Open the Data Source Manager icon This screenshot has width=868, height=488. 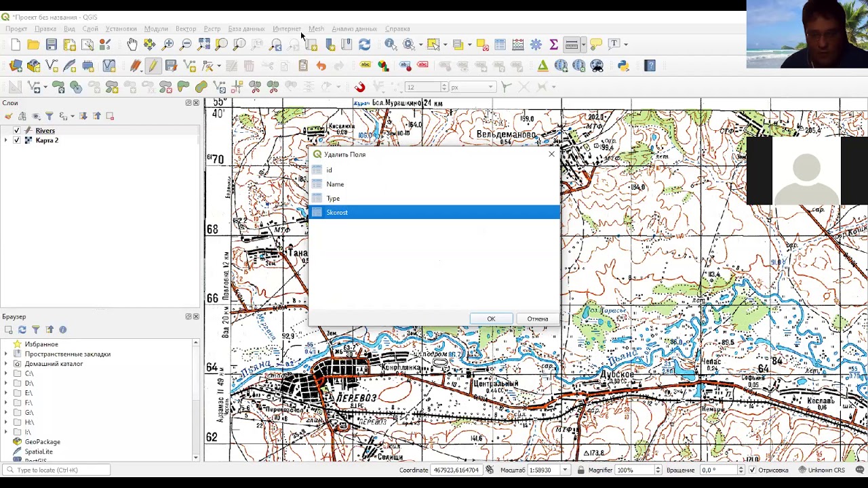pos(16,66)
